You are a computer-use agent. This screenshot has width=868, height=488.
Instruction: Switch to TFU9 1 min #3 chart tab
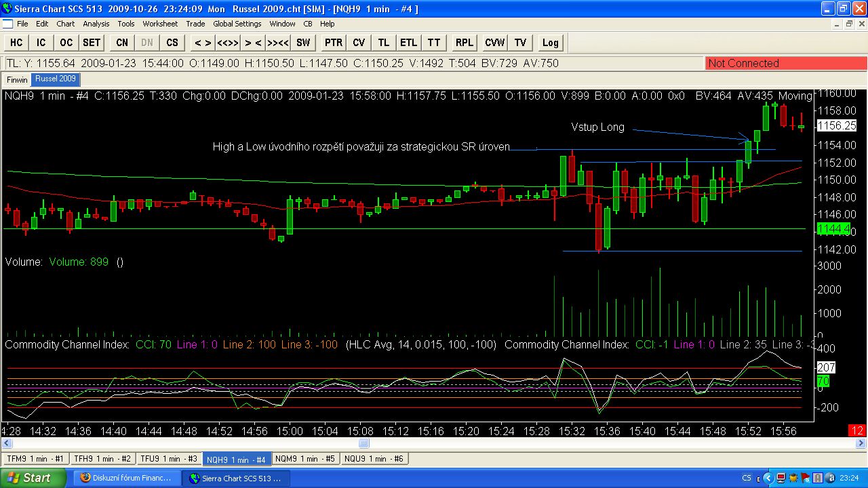click(169, 459)
